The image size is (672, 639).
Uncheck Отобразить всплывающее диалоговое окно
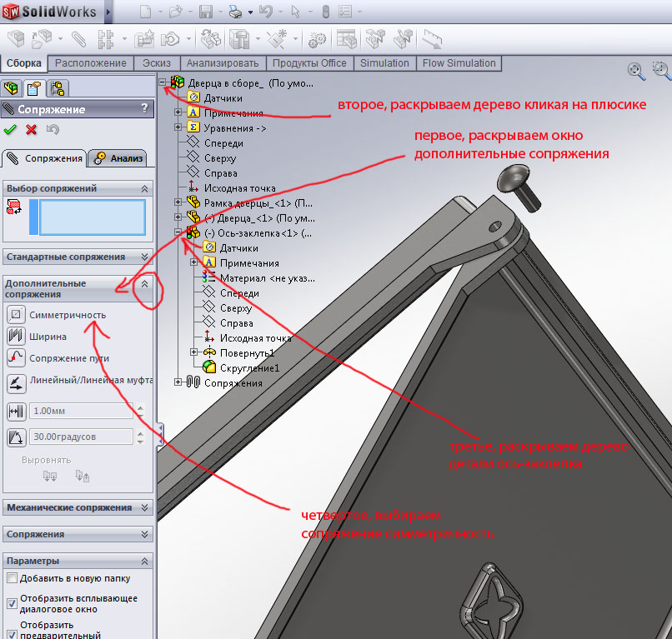click(12, 603)
